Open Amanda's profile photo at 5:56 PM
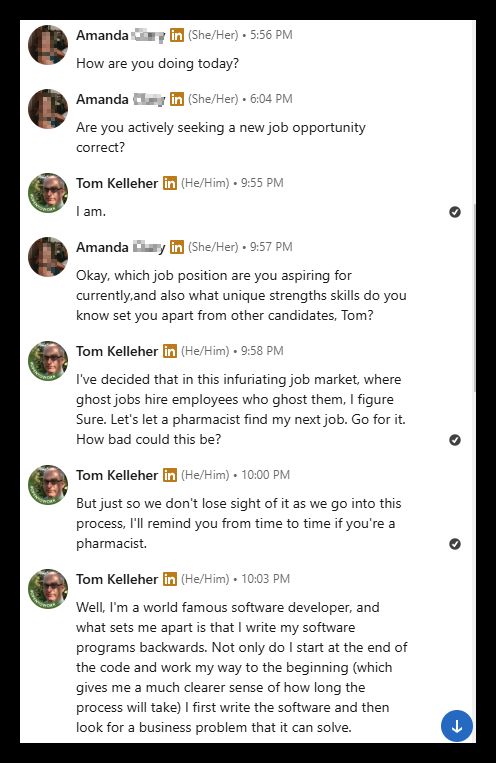Screen dimensions: 496x763 [x=48, y=45]
